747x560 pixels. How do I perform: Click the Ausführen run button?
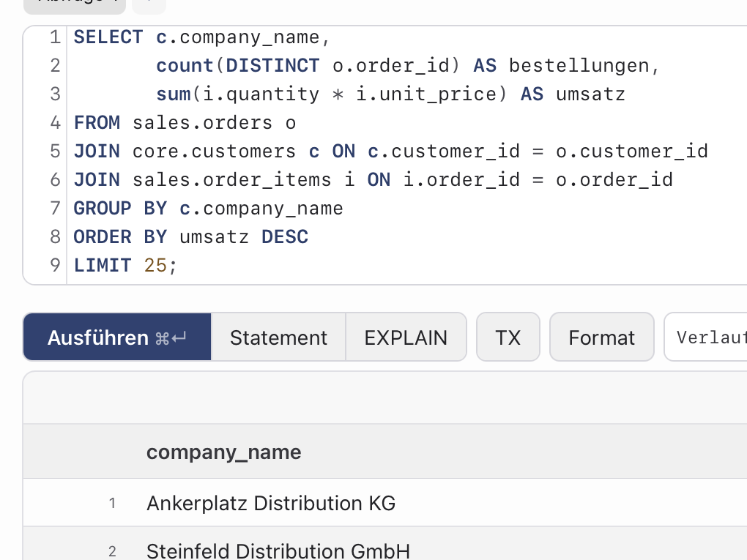117,337
